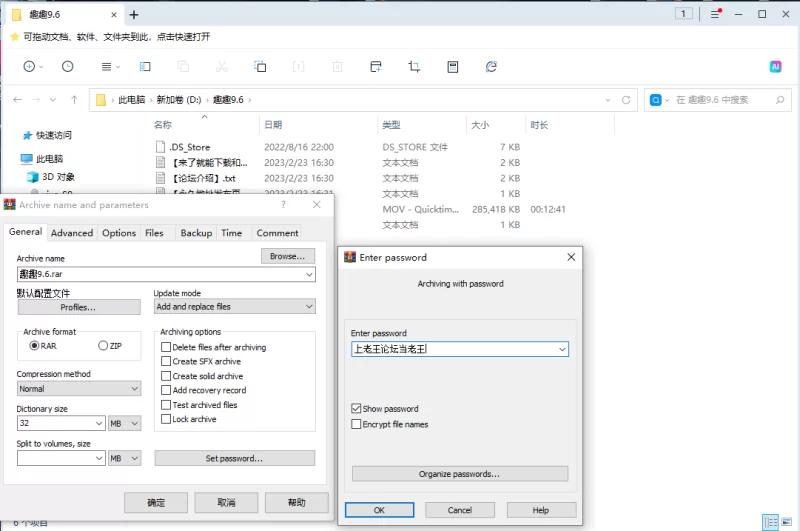Viewport: 800px width, 531px height.
Task: Confirm password with OK button
Action: click(x=379, y=510)
